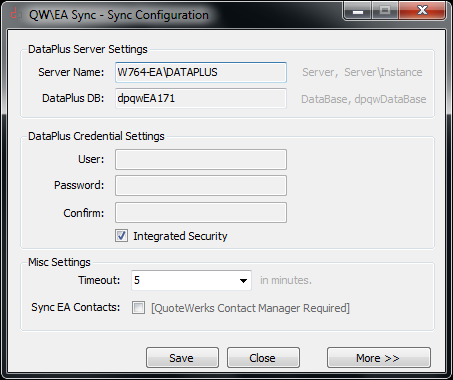This screenshot has height=380, width=453.
Task: Expand options with More >> button
Action: click(379, 358)
